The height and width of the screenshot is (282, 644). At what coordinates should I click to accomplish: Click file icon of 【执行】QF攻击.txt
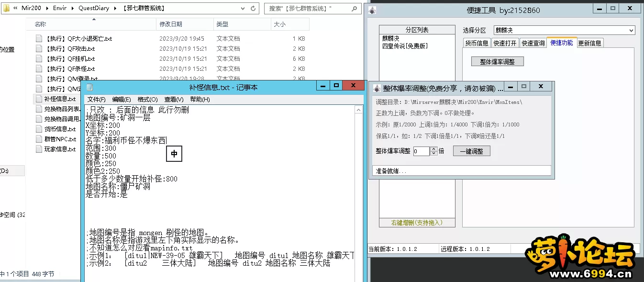point(39,49)
